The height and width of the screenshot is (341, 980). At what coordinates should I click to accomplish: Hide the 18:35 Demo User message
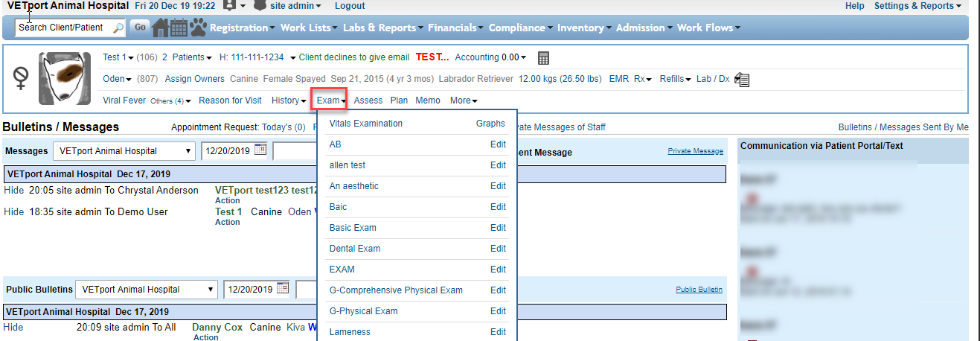tap(14, 212)
